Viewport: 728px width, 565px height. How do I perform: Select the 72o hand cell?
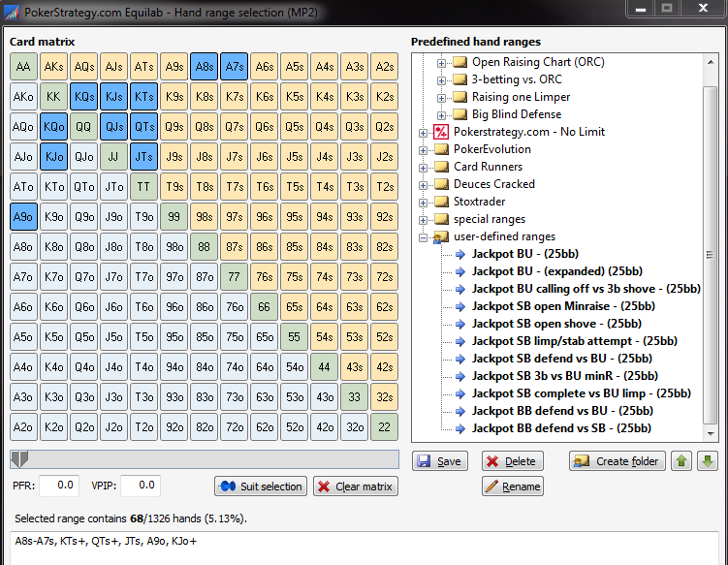[x=235, y=426]
